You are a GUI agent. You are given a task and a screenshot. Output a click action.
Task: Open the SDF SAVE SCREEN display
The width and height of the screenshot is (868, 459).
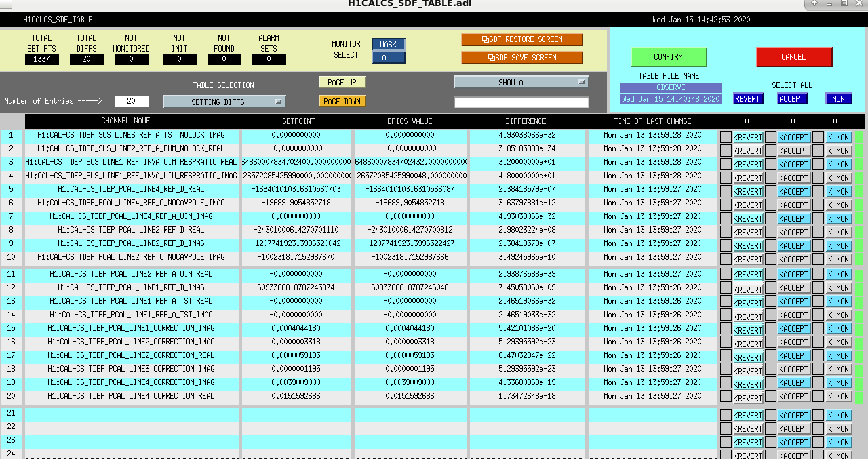click(x=522, y=58)
